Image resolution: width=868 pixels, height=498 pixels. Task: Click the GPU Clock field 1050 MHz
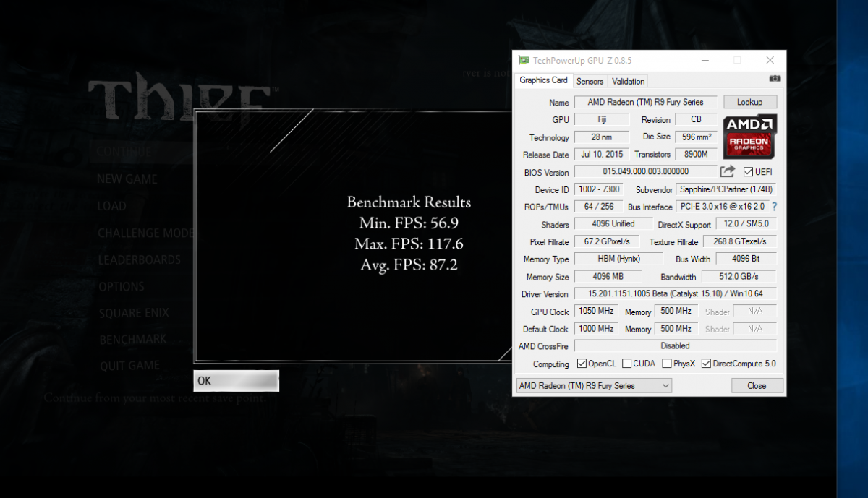click(x=596, y=312)
